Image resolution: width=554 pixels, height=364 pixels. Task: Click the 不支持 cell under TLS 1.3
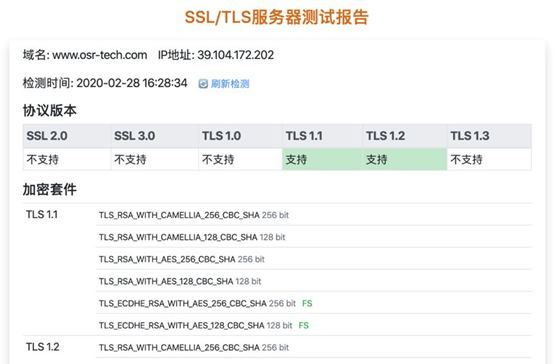[x=489, y=159]
